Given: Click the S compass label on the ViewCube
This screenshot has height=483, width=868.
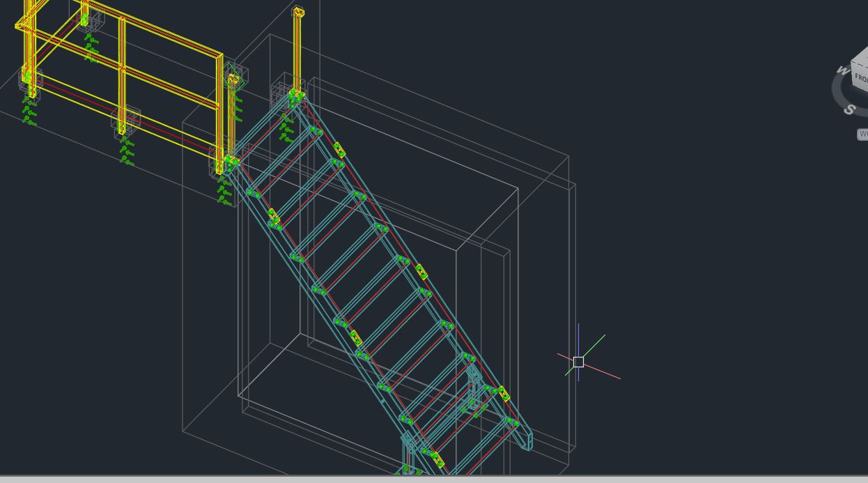Looking at the screenshot, I should pyautogui.click(x=849, y=109).
